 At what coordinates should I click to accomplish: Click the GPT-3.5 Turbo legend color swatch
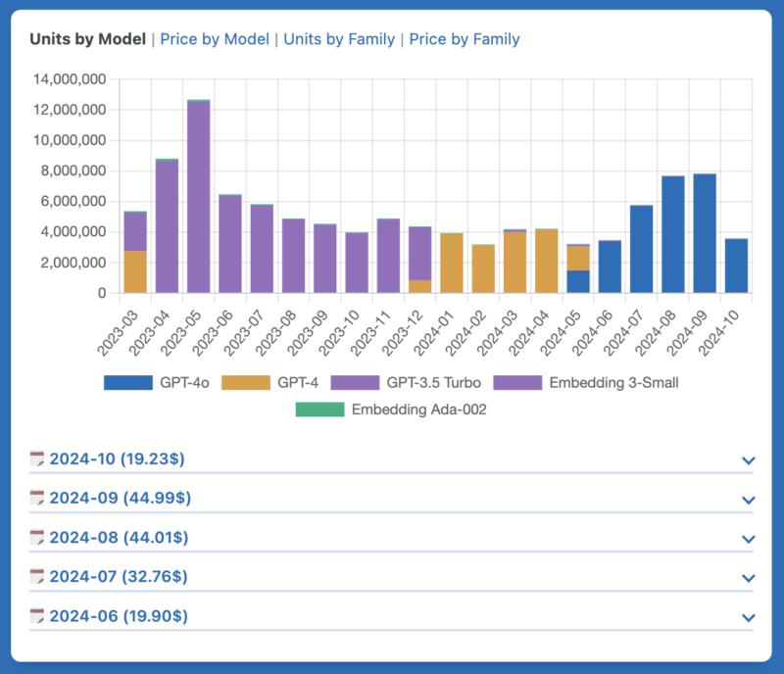pyautogui.click(x=356, y=382)
